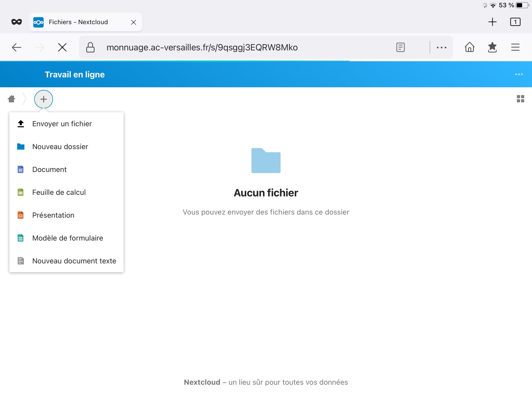Stop loading the page
The image size is (532, 399).
[x=62, y=48]
